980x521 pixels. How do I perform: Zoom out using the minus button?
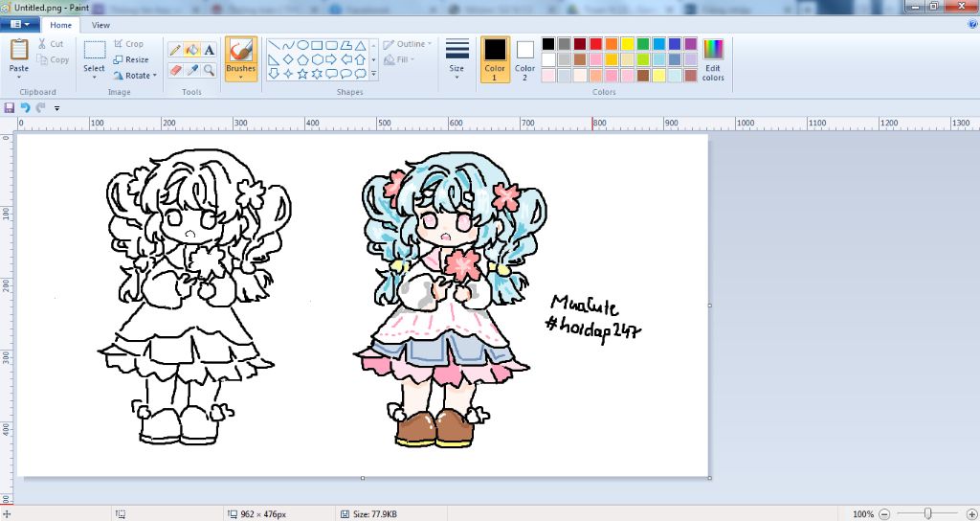pos(884,514)
